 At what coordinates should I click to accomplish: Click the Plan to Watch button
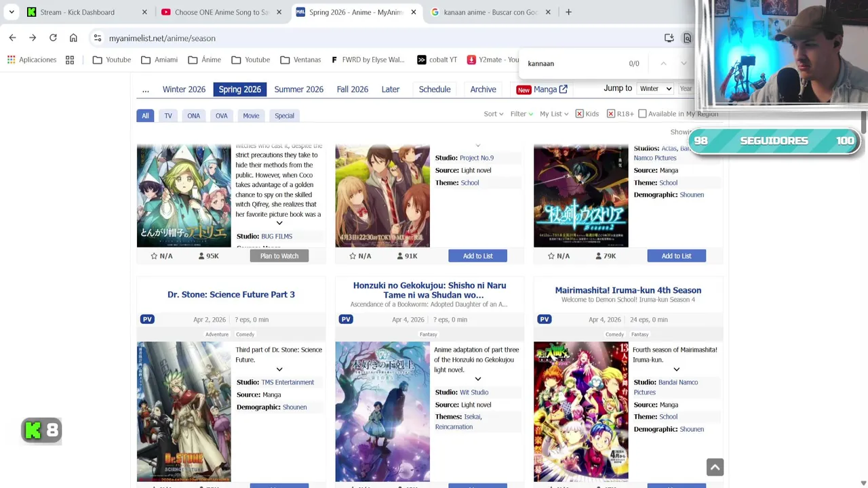tap(279, 256)
